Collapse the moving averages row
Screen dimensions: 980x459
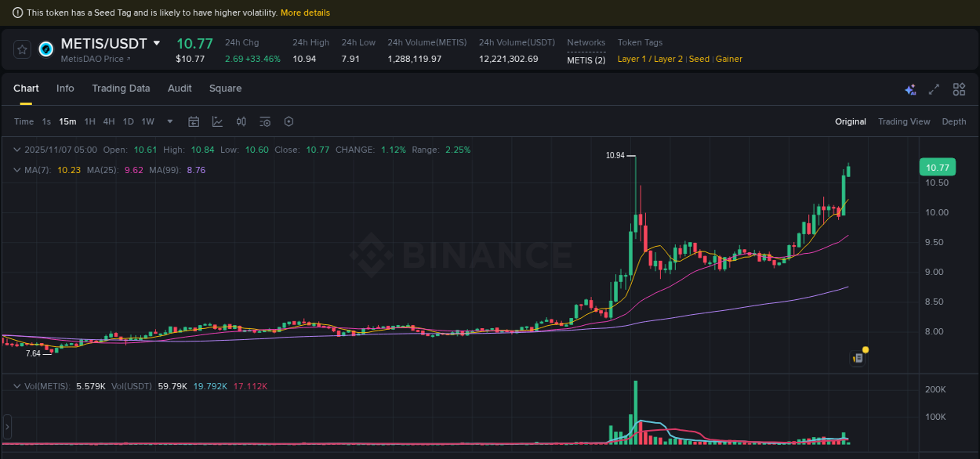click(x=16, y=168)
